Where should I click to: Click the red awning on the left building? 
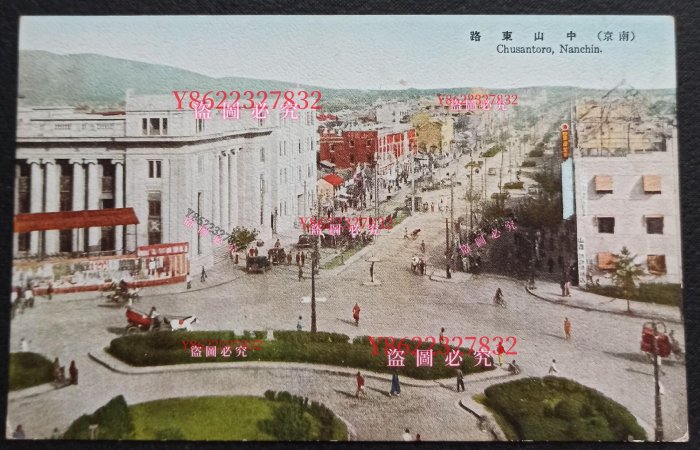coord(75,219)
